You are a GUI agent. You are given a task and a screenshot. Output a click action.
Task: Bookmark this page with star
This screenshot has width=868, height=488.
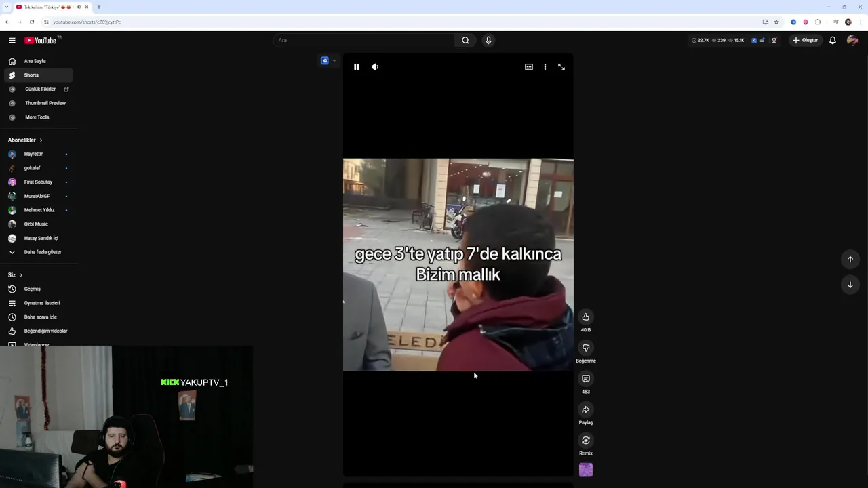[x=776, y=22]
